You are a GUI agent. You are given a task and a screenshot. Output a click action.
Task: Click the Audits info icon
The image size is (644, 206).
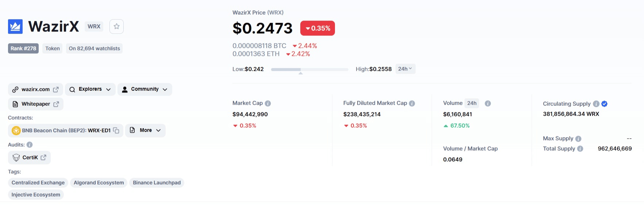(x=30, y=145)
